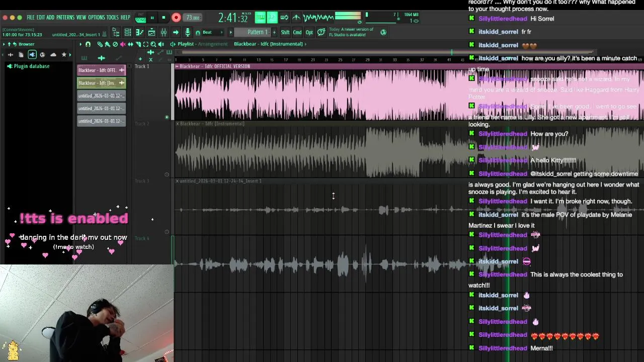Stop playback with the transport stop button

click(x=164, y=18)
